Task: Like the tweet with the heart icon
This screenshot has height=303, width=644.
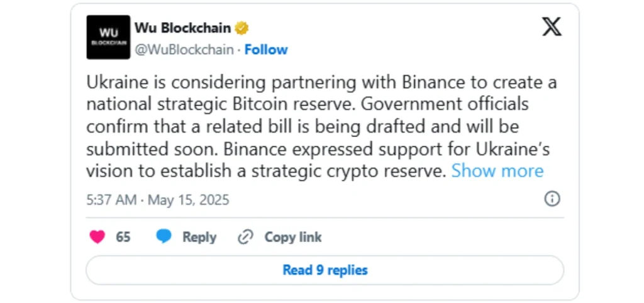Action: click(x=97, y=237)
